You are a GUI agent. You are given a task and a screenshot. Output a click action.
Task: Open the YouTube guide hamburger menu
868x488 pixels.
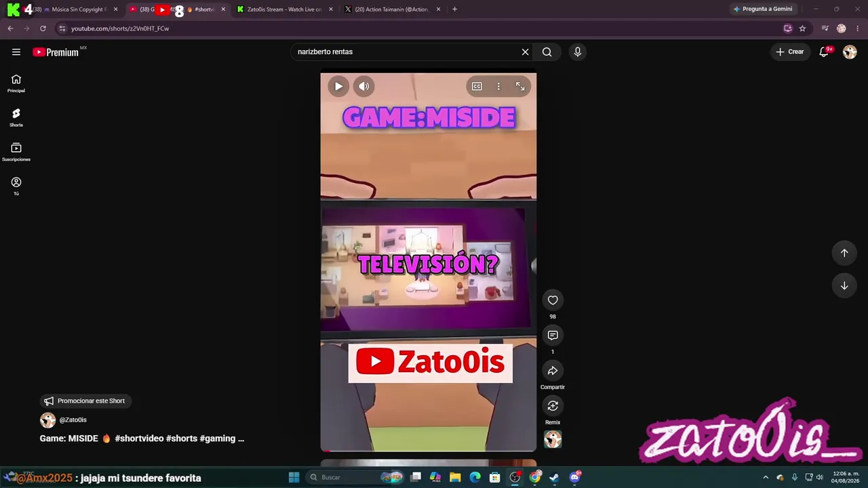pos(16,52)
